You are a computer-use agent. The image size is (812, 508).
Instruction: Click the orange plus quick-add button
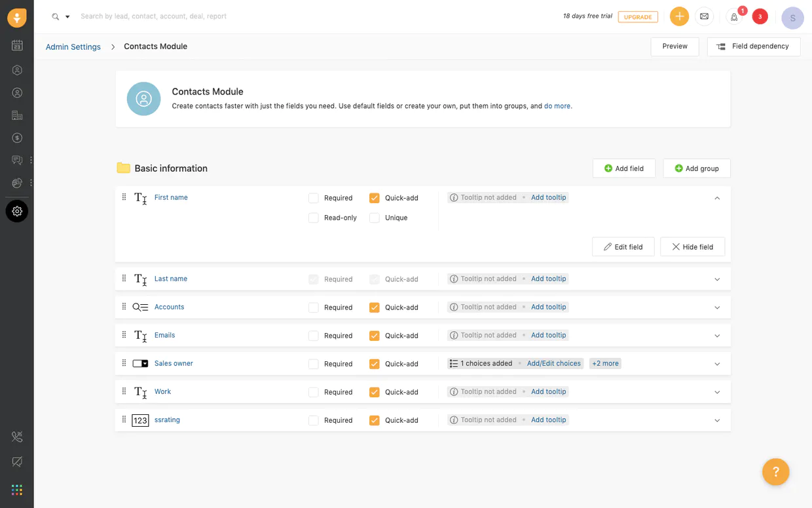[x=679, y=16]
